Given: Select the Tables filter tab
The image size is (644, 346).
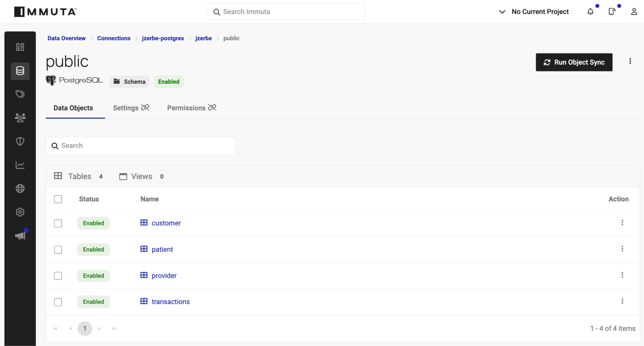Looking at the screenshot, I should pos(81,176).
